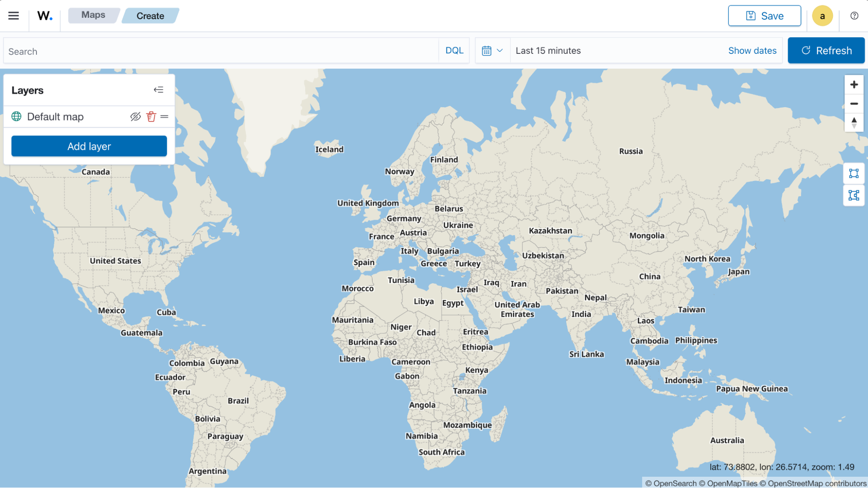Screen dimensions: 868x488
Task: Change the Last 15 minutes time range
Action: point(548,50)
